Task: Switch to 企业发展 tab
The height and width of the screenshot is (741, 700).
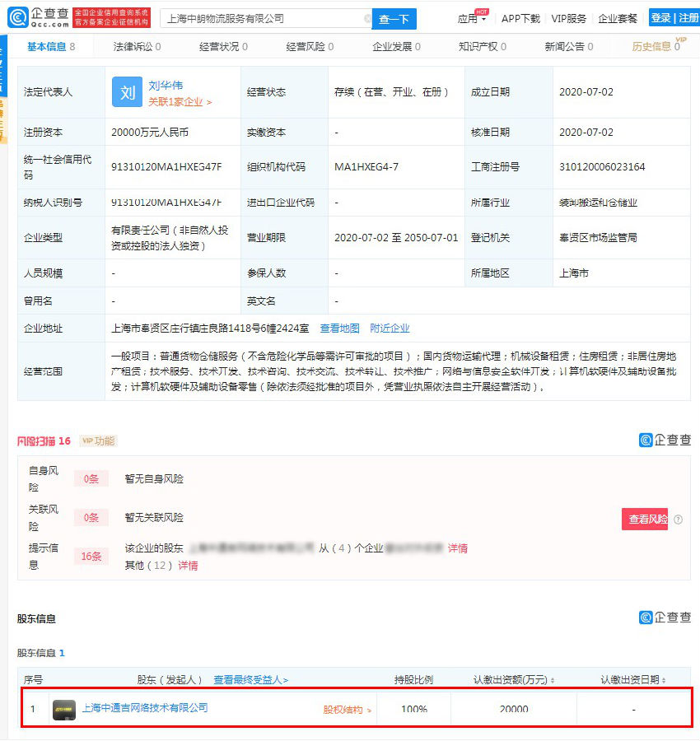Action: 397,46
